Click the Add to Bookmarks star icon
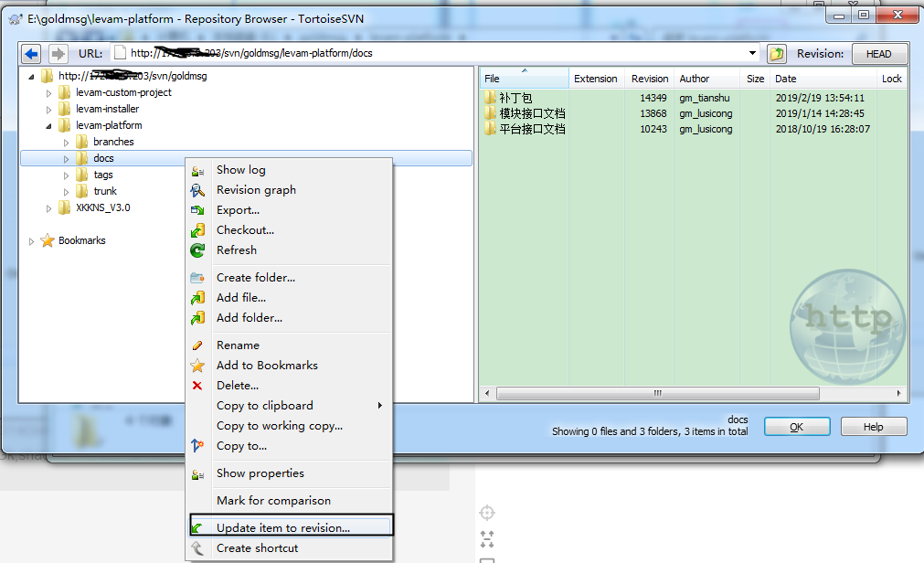 [x=197, y=366]
